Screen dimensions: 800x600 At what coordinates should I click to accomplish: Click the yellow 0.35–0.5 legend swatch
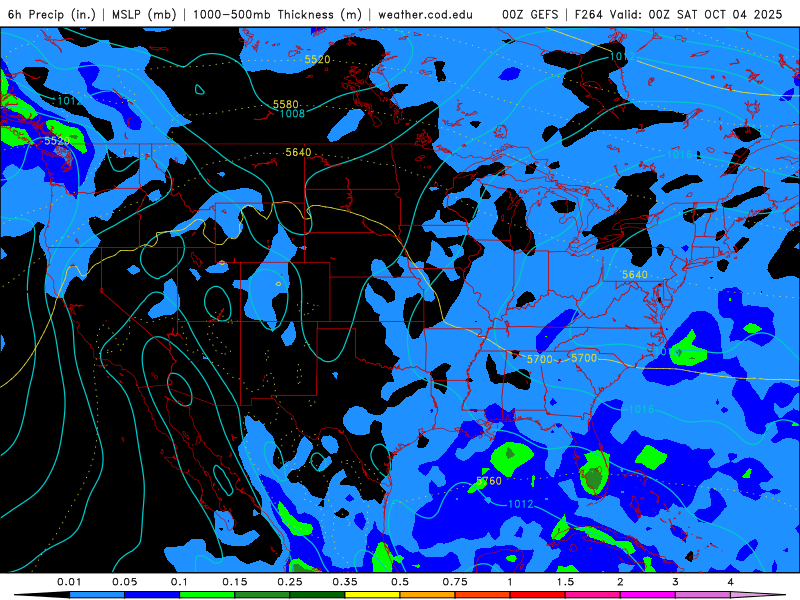tap(372, 595)
